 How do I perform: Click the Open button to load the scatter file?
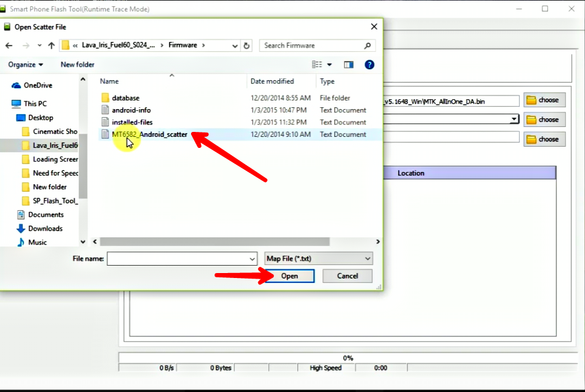290,276
